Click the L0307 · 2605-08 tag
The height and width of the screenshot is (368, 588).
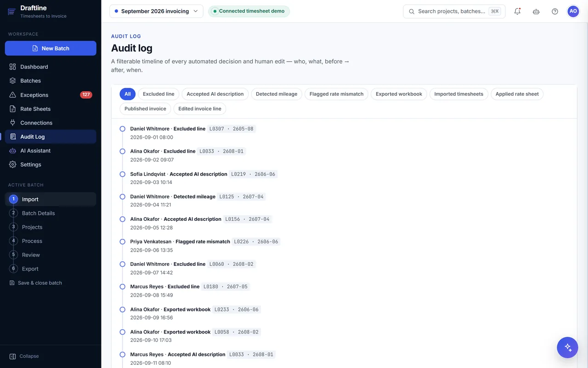(232, 129)
